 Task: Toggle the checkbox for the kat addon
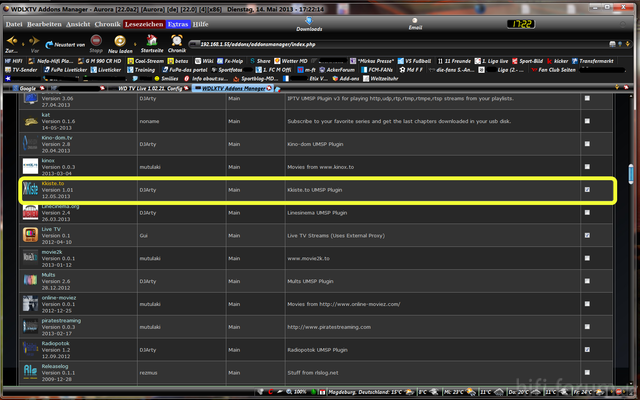click(587, 121)
